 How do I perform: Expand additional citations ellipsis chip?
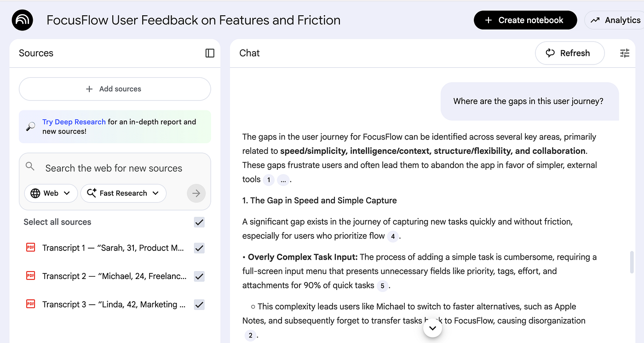point(283,180)
